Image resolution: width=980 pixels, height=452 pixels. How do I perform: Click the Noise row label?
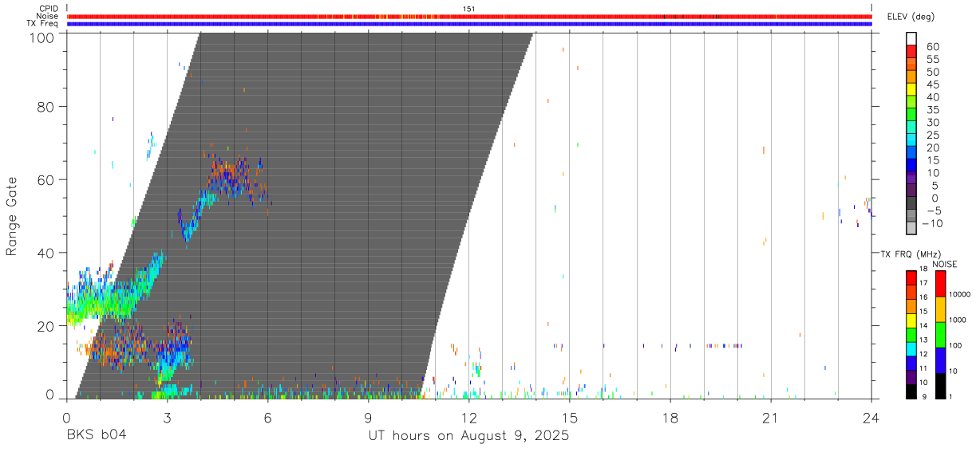coord(47,16)
